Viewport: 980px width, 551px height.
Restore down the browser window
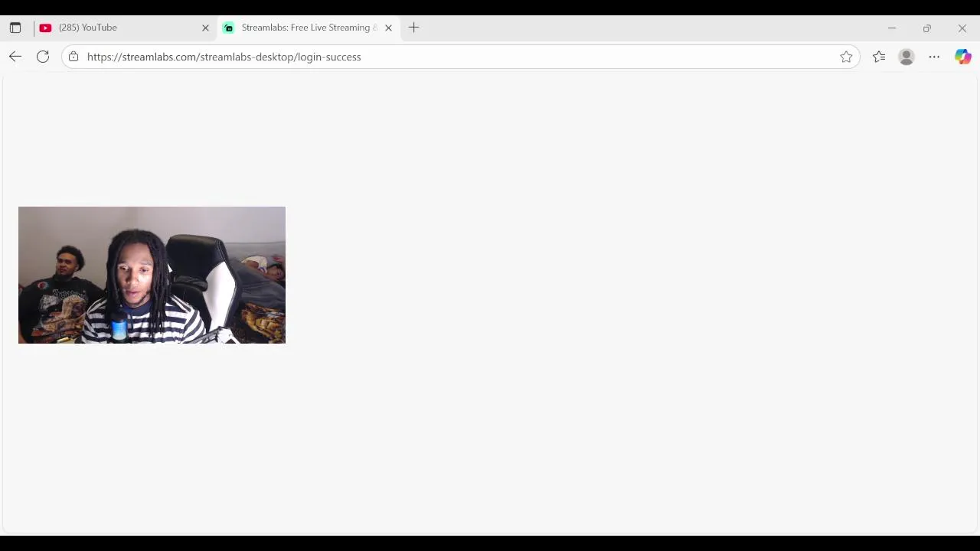click(926, 28)
